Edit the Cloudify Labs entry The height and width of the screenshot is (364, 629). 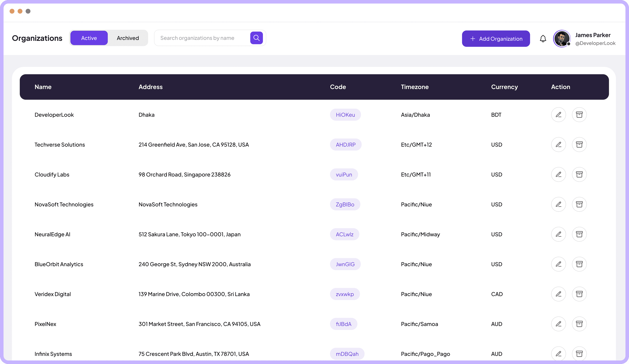pyautogui.click(x=559, y=175)
